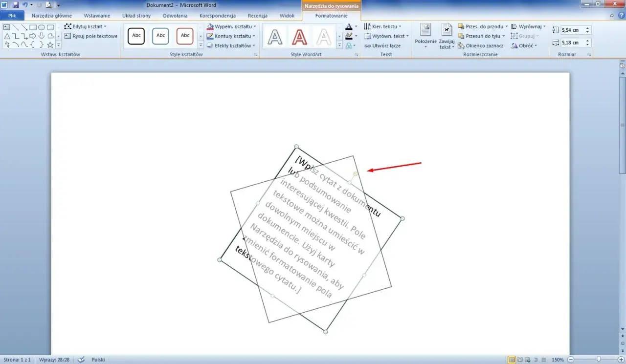Select the block down arrow shape
626x364 pixels.
click(x=42, y=36)
